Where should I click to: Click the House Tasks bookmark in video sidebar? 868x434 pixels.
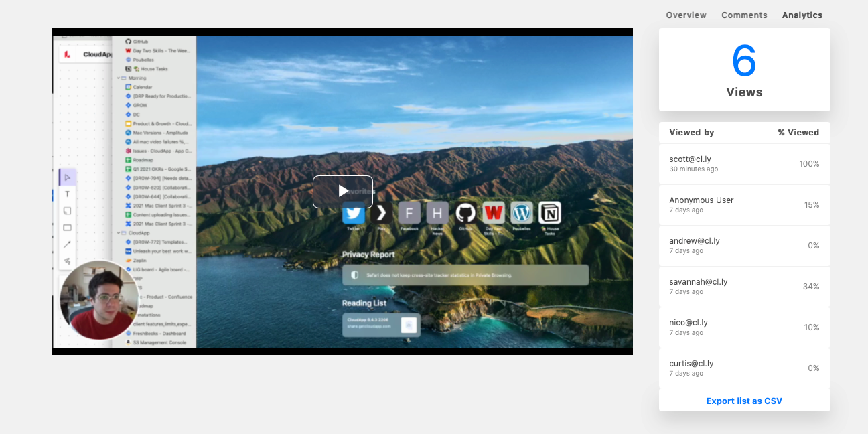coord(147,69)
